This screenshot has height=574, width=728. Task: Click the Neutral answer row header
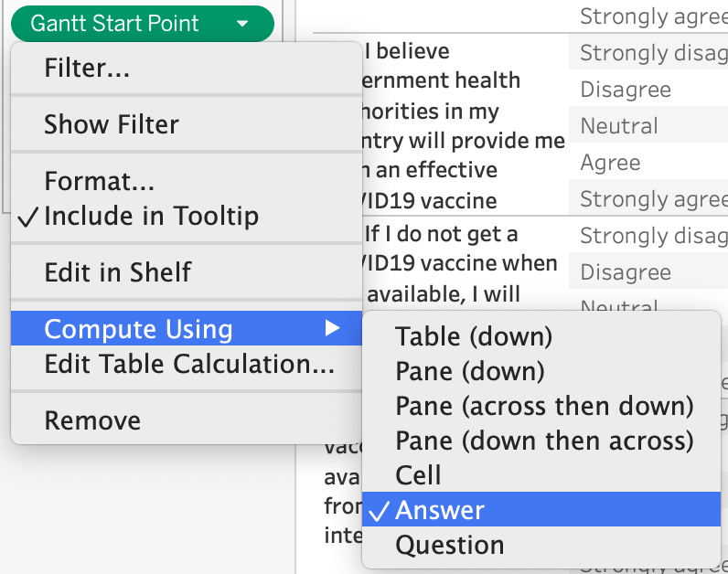pos(619,126)
